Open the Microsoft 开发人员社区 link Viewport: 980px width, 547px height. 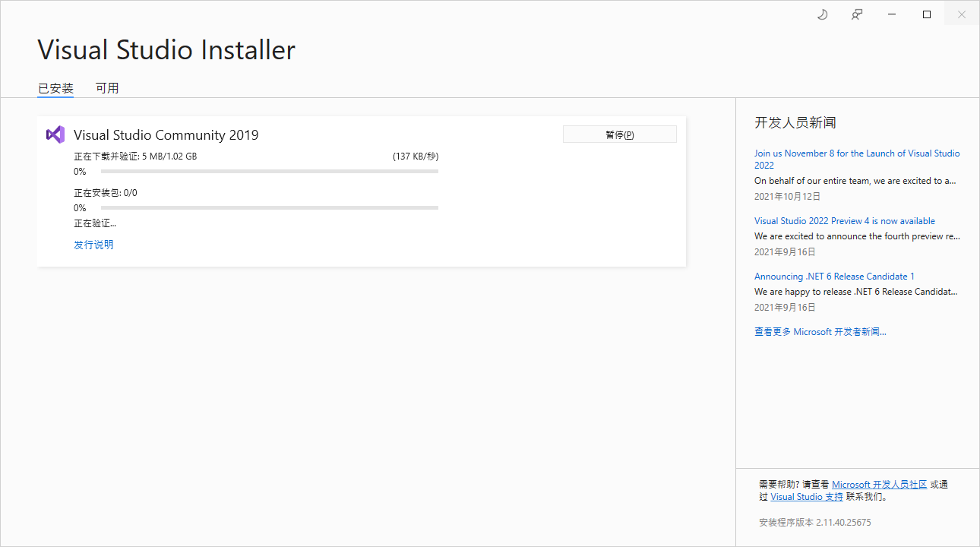880,484
